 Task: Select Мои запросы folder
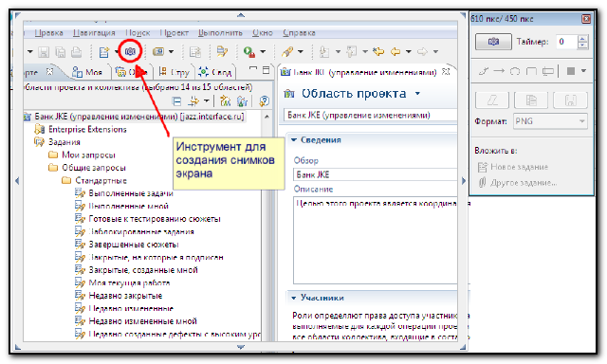88,155
